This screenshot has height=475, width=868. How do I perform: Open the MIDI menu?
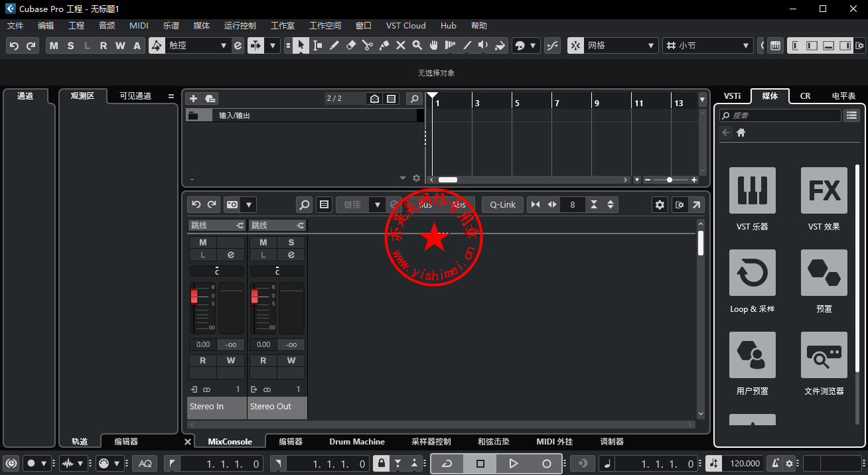[139, 26]
